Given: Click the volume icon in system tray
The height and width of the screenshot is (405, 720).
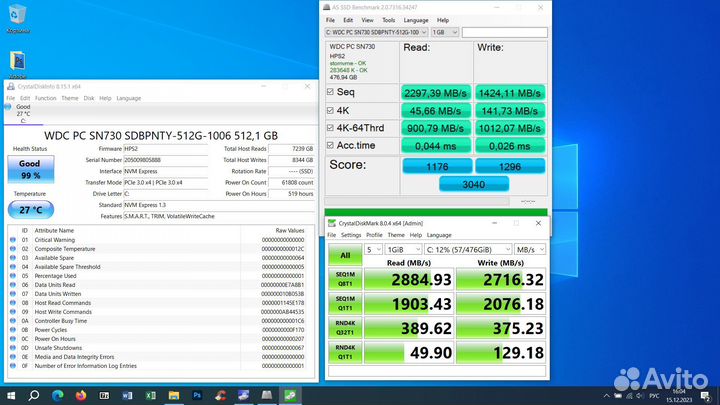Looking at the screenshot, I should pos(640,396).
